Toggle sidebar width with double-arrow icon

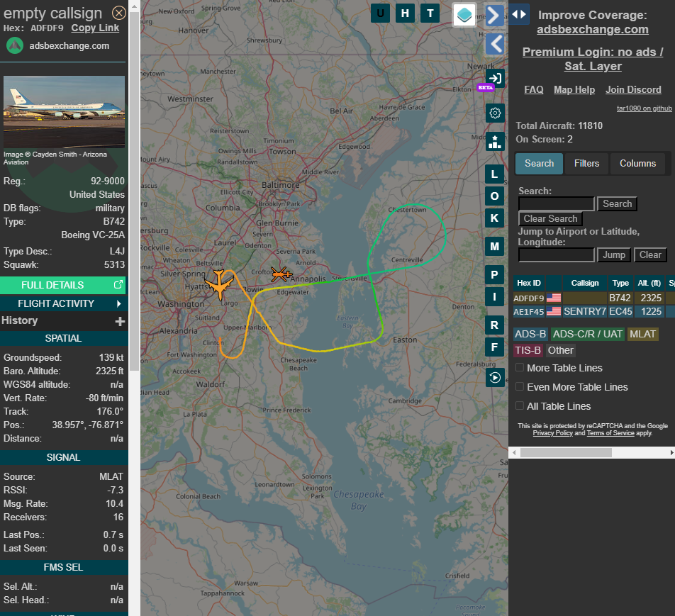pos(519,14)
